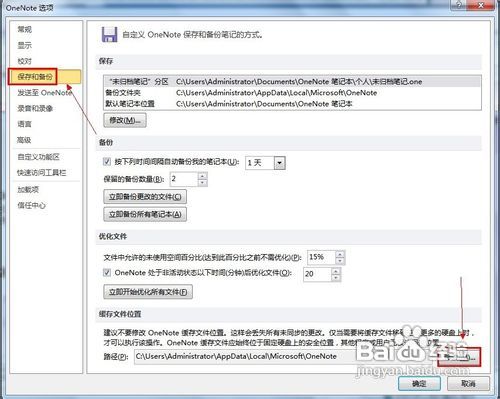Toggle automatic notebook backup checkbox
The height and width of the screenshot is (399, 500).
pos(107,162)
